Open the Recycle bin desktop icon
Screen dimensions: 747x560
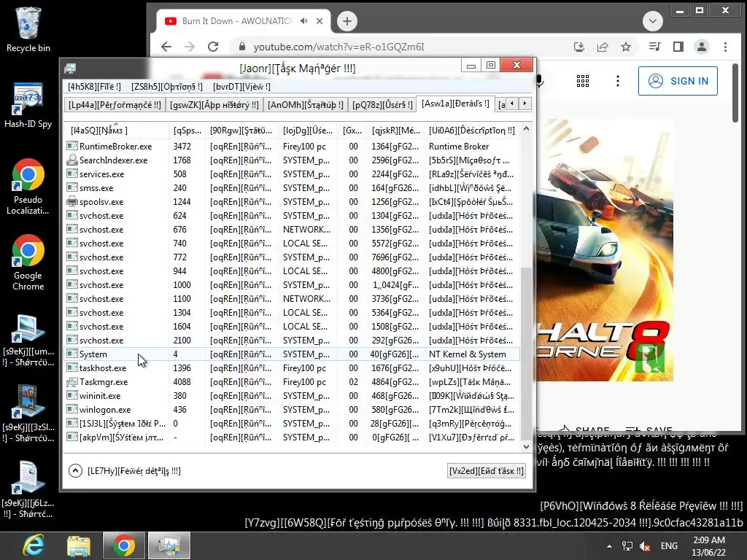point(28,30)
